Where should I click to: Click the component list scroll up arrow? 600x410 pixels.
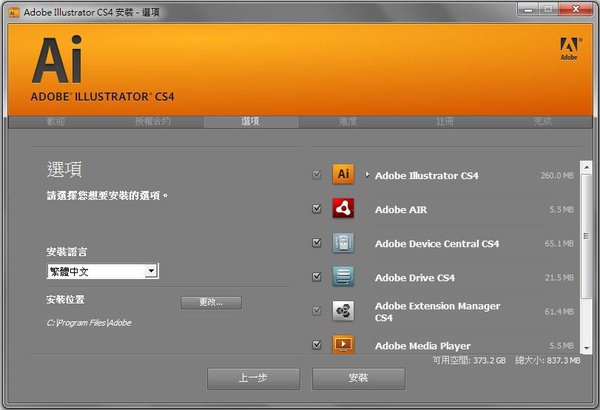point(586,167)
